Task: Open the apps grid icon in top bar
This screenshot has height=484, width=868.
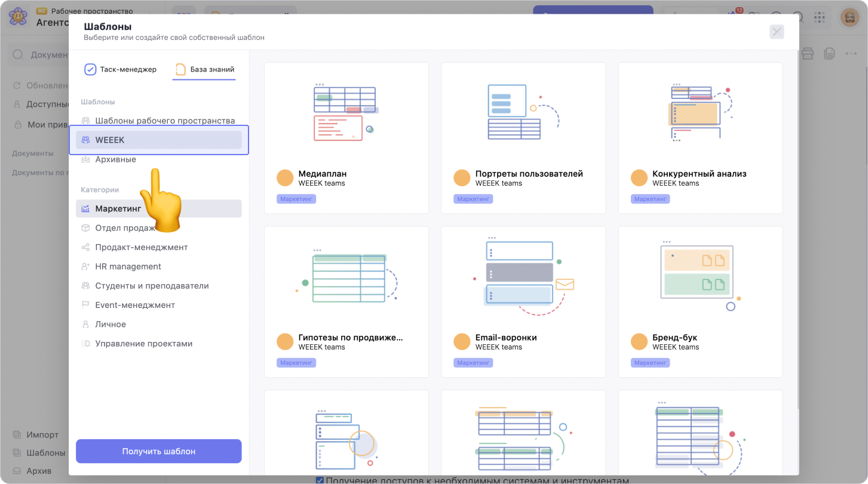Action: click(x=820, y=17)
